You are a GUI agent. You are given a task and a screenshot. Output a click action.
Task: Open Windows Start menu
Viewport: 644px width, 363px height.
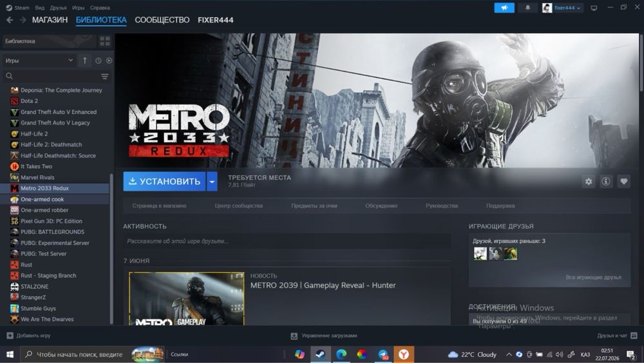tap(10, 354)
